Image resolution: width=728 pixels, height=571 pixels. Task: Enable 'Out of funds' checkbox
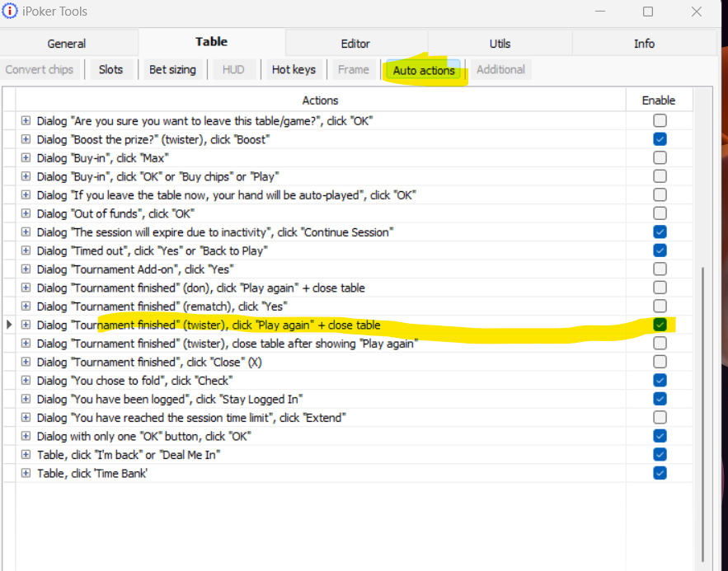660,213
